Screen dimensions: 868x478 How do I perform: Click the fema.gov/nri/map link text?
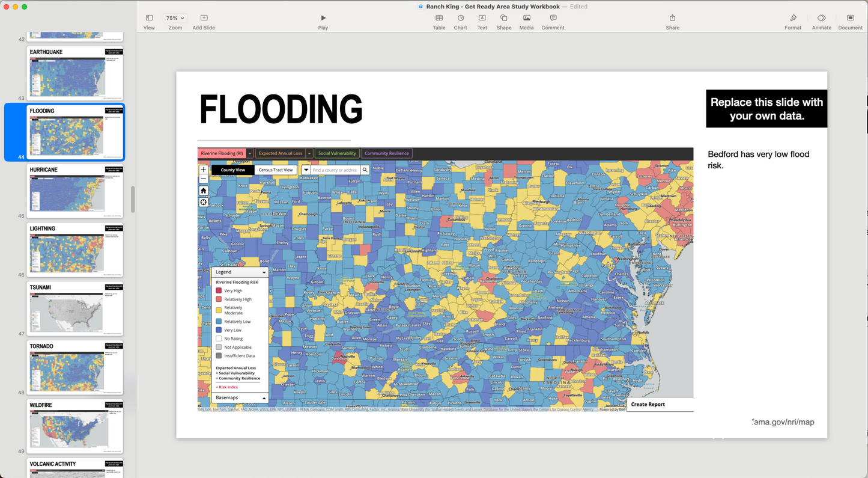pyautogui.click(x=783, y=422)
